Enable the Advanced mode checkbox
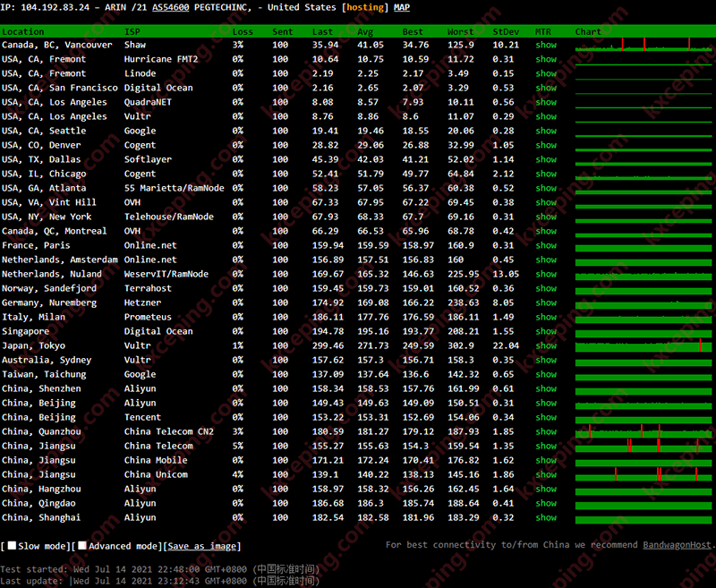 (x=82, y=546)
